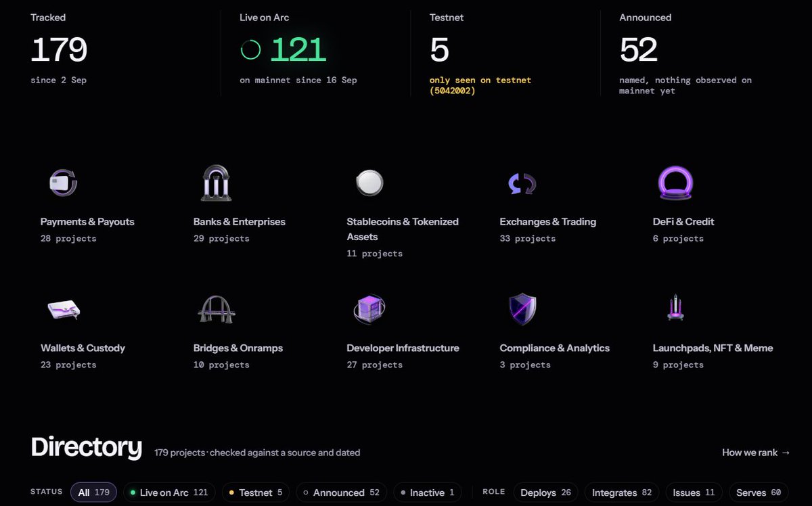Open Bridges & Onramps category title
Screen dimensions: 812x506
[238, 348]
